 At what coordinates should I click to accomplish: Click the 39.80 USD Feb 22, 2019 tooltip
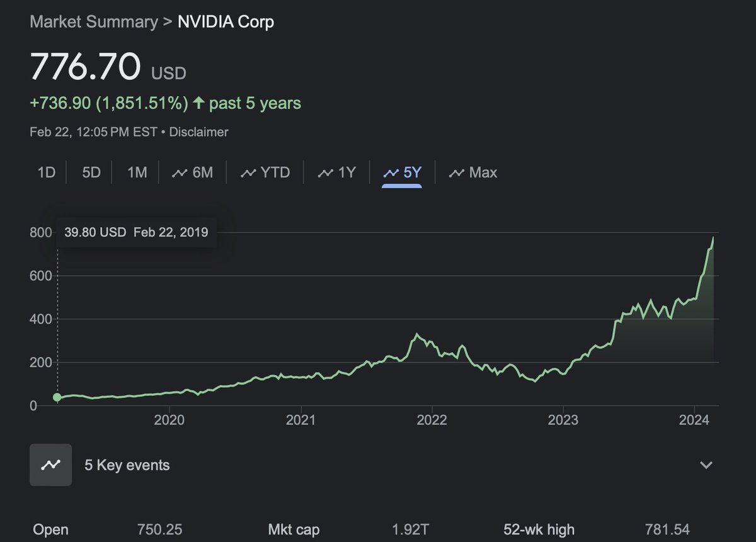(137, 232)
